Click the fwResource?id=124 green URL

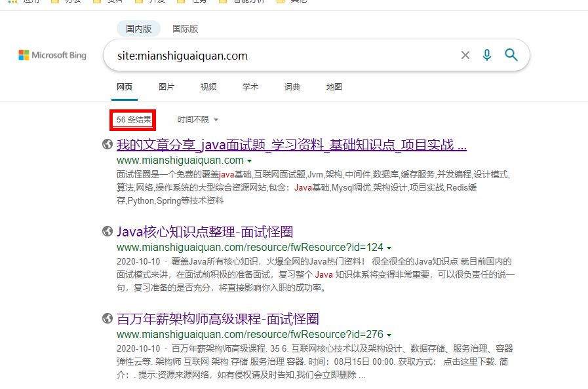coord(250,248)
